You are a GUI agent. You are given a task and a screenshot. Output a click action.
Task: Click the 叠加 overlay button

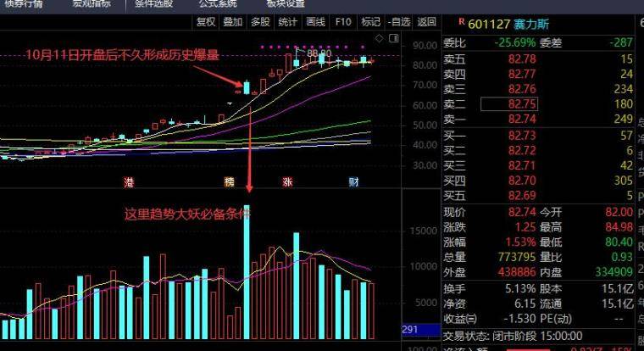[x=233, y=22]
